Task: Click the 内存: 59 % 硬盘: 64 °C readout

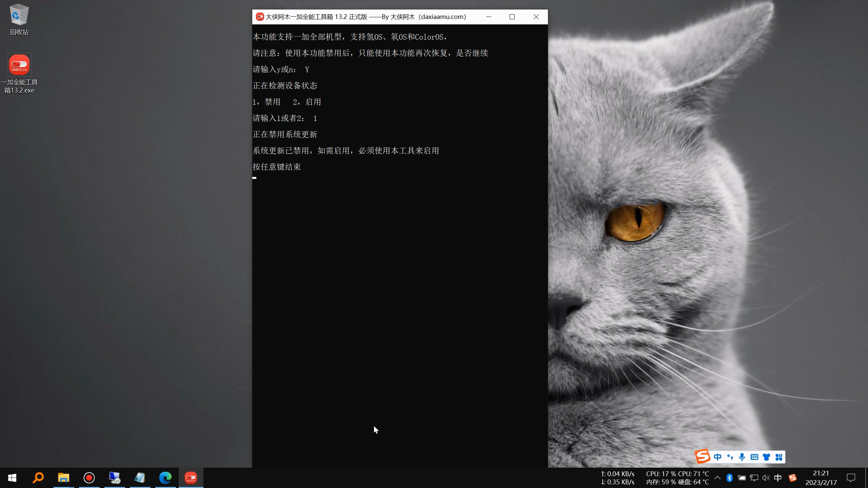Action: [x=677, y=482]
